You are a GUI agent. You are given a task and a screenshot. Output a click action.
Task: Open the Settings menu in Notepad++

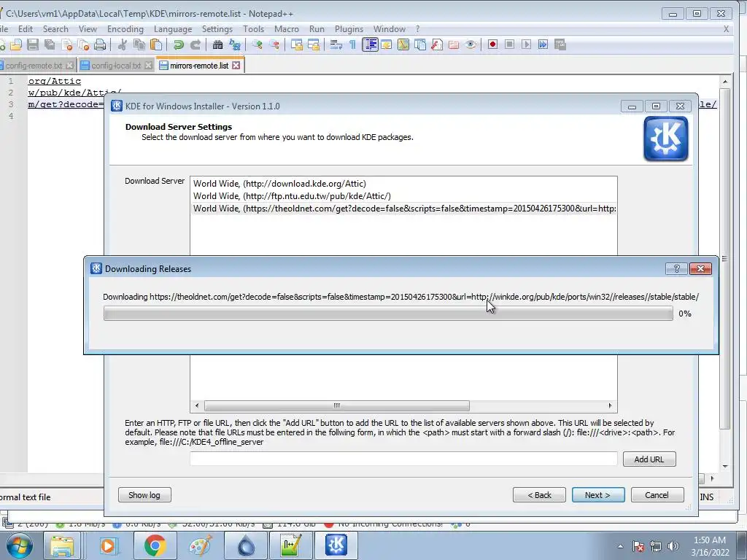pyautogui.click(x=217, y=29)
